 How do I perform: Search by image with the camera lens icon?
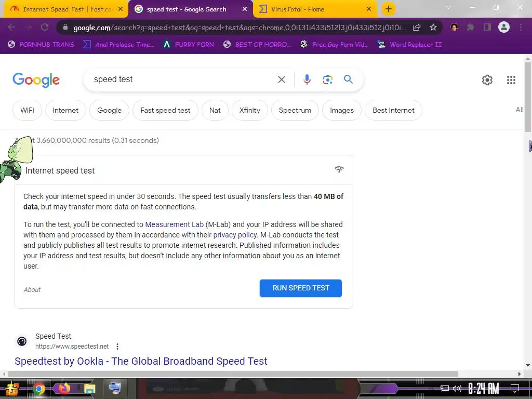327,79
